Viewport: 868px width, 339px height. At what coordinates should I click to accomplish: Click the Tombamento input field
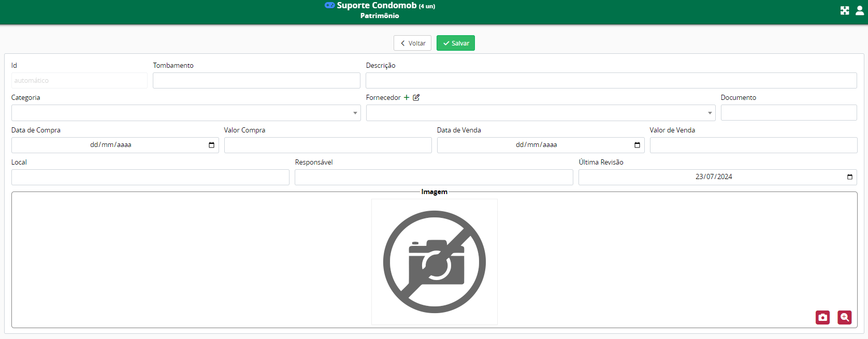coord(256,80)
